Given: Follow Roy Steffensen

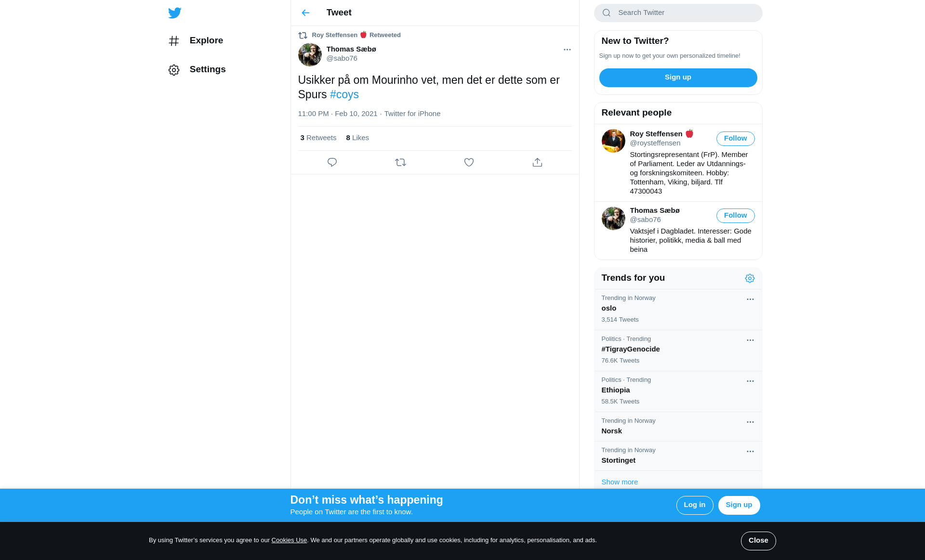Looking at the screenshot, I should click(x=735, y=139).
